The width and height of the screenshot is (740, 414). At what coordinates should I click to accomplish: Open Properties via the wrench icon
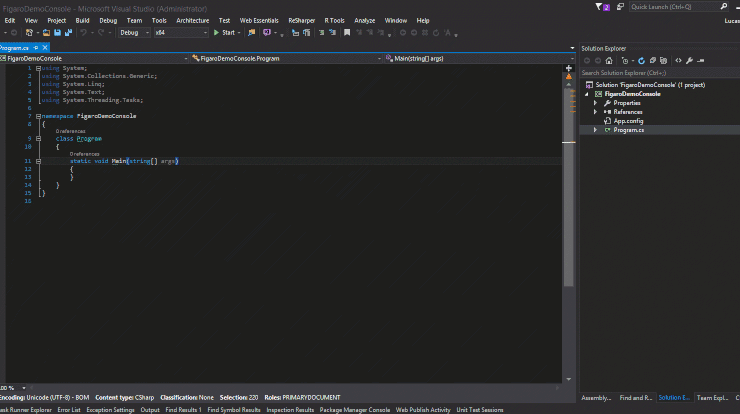coord(690,60)
